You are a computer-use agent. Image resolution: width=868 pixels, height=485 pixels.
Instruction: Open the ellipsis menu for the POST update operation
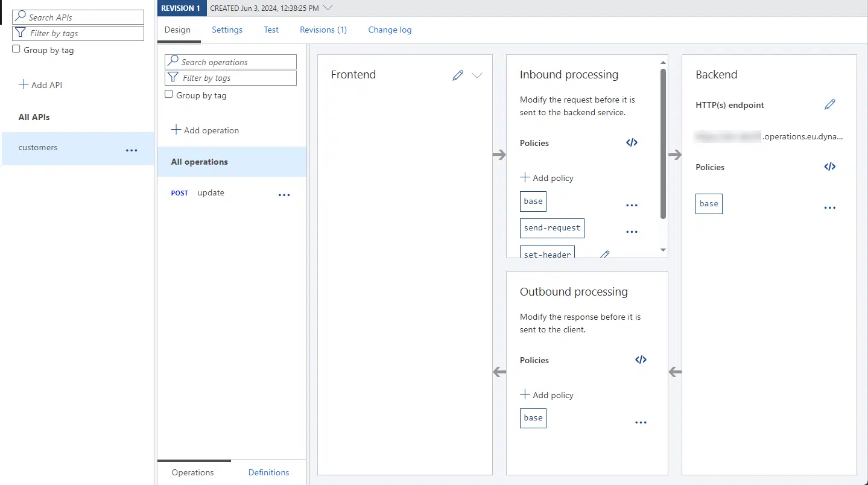284,195
